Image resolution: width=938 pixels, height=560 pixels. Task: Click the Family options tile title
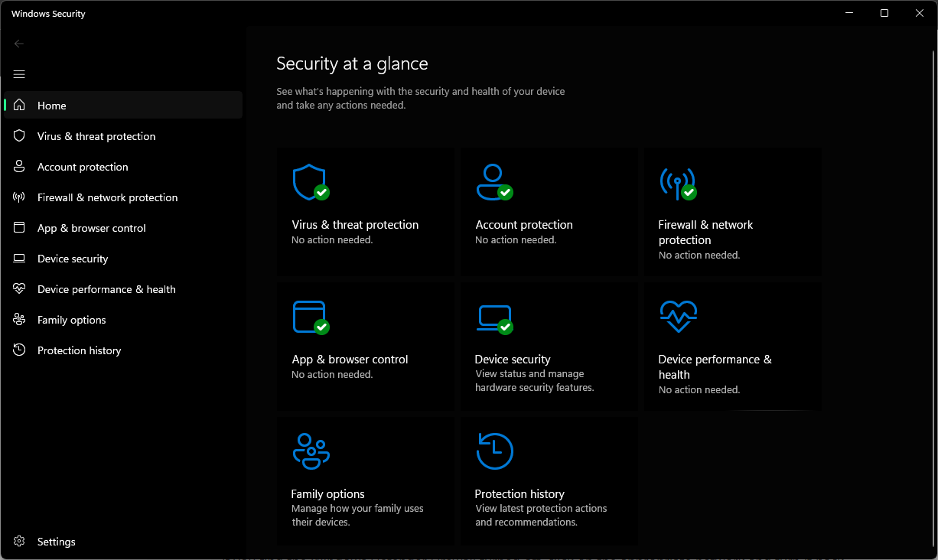327,494
